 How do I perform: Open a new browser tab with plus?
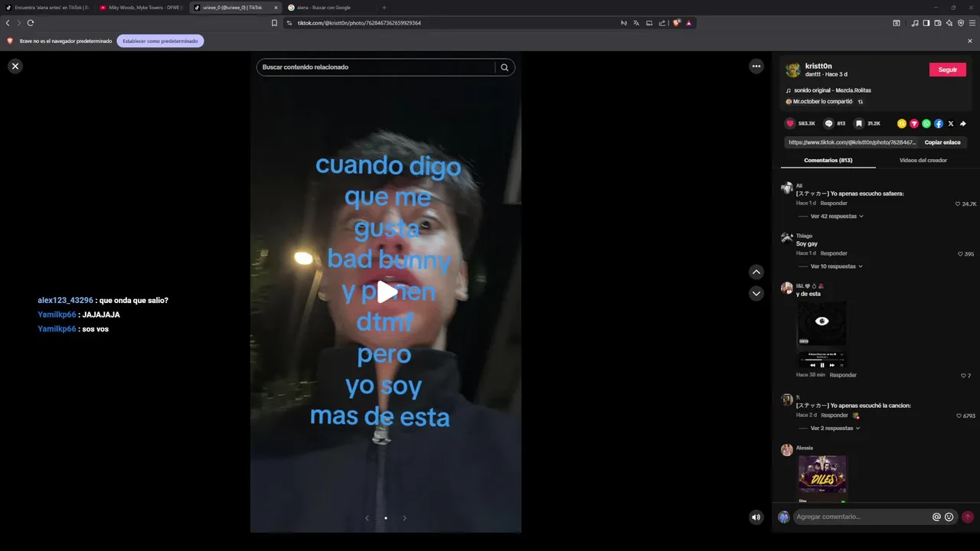pos(384,8)
